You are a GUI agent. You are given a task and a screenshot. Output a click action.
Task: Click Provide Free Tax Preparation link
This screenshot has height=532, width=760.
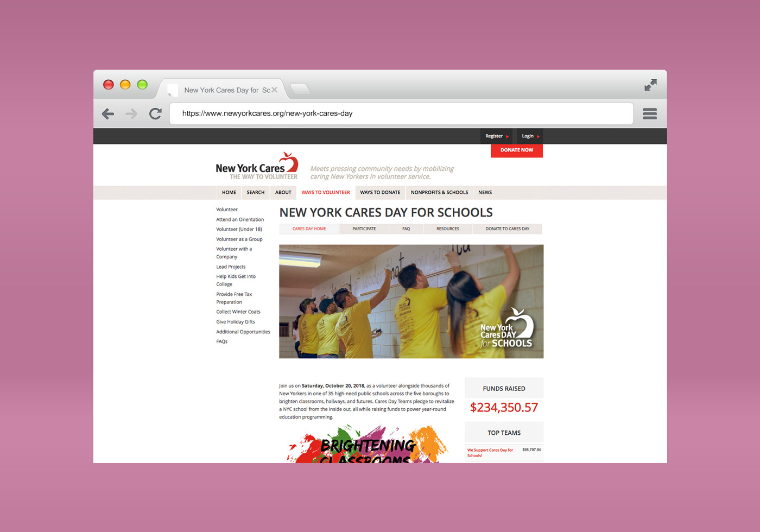coord(234,299)
